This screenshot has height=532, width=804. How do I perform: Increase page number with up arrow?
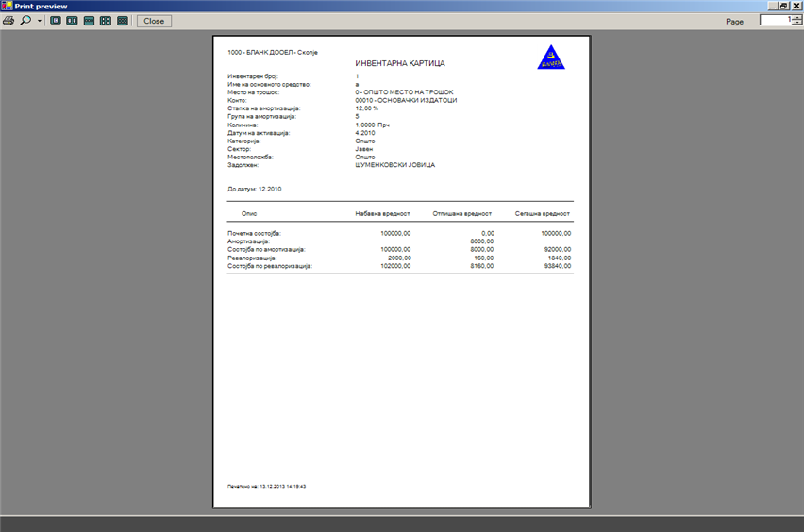pyautogui.click(x=796, y=17)
